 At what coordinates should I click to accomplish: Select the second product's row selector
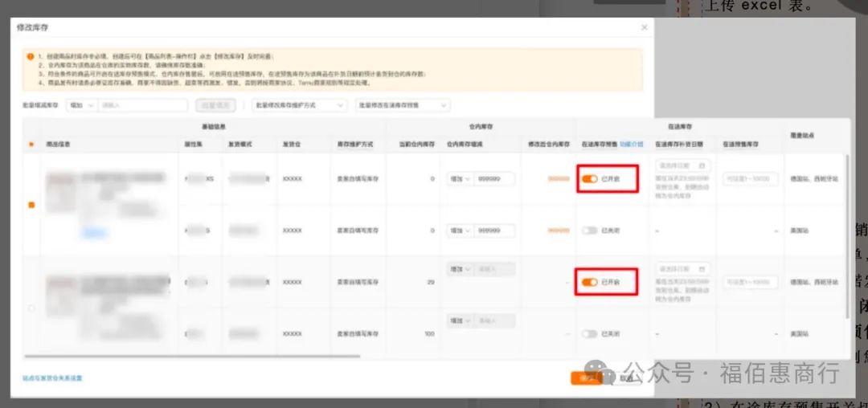pos(31,308)
